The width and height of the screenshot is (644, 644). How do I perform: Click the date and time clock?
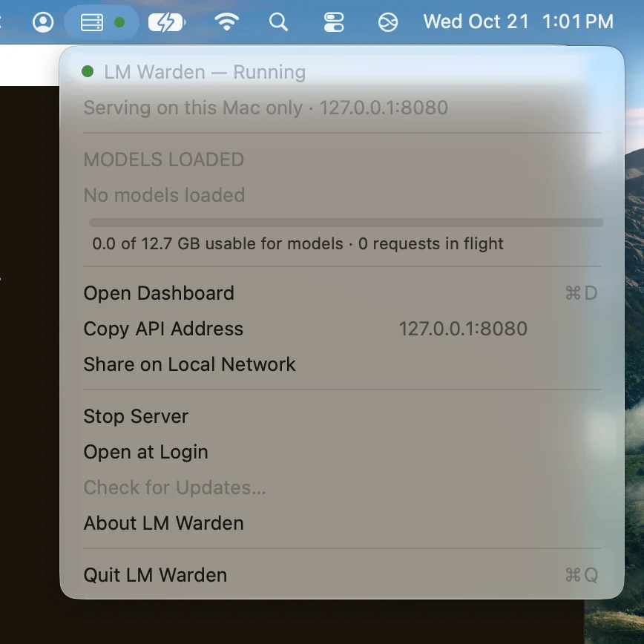[x=519, y=22]
